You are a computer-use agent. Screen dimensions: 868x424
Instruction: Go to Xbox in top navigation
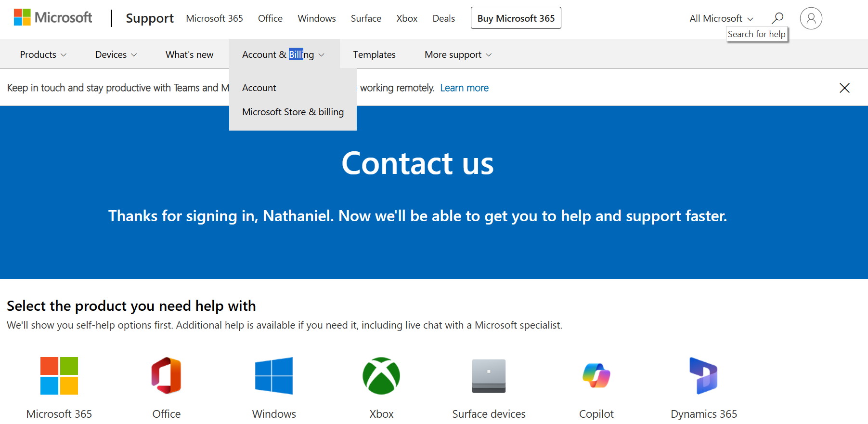407,18
